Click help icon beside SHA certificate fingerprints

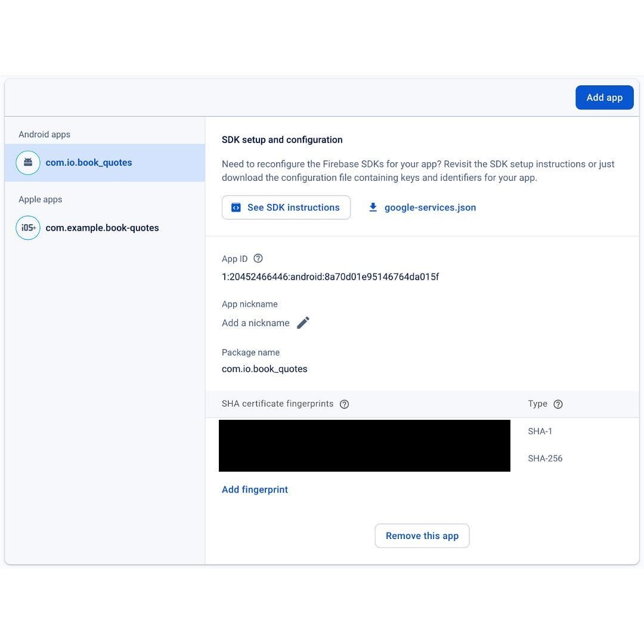coord(344,404)
